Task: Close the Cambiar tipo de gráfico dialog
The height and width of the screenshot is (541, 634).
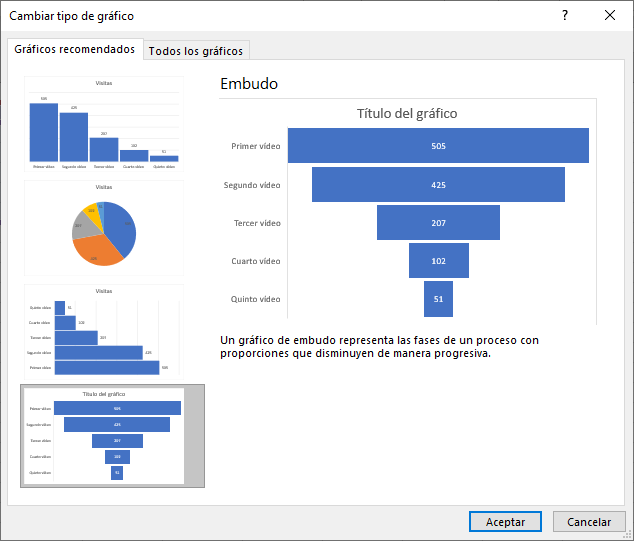Action: 610,16
